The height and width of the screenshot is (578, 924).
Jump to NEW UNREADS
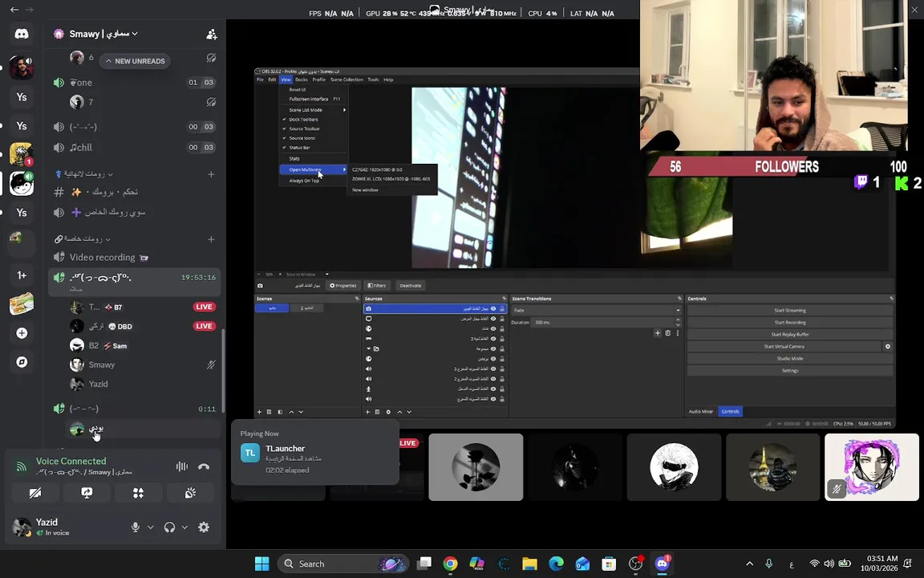(135, 61)
